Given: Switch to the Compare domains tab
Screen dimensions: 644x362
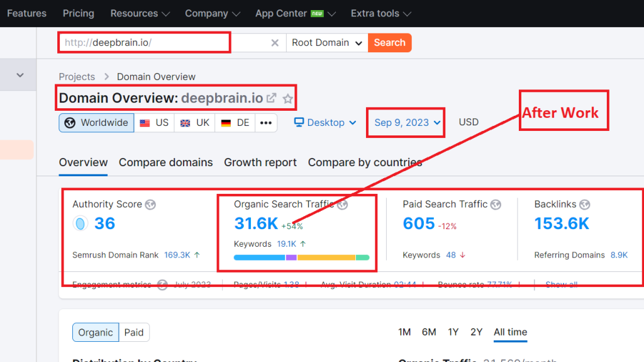Looking at the screenshot, I should tap(166, 162).
